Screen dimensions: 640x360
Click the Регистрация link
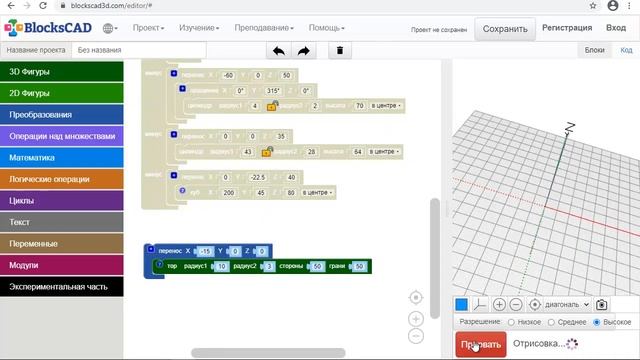567,28
